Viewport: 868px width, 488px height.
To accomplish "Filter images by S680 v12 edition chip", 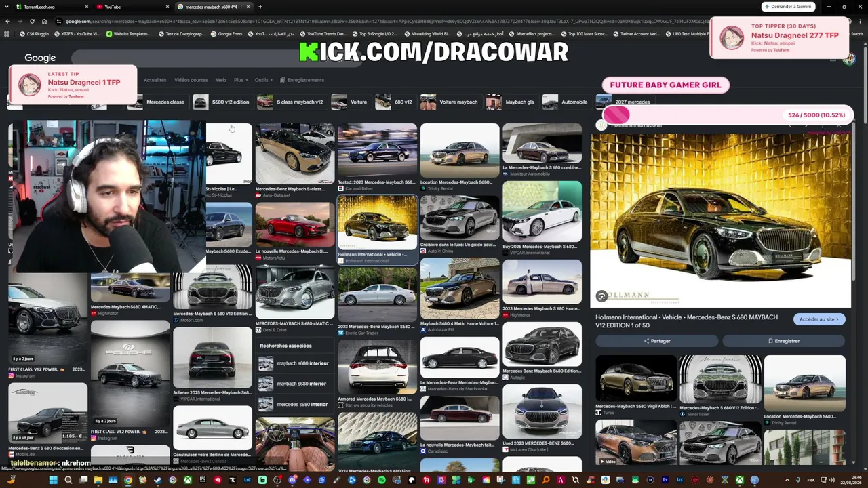I will 222,102.
